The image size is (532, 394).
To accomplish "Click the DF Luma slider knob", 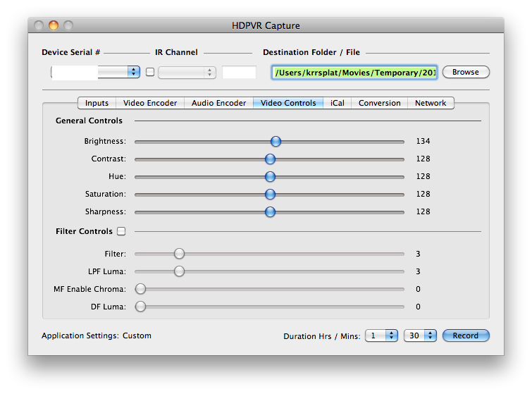I will [x=140, y=307].
